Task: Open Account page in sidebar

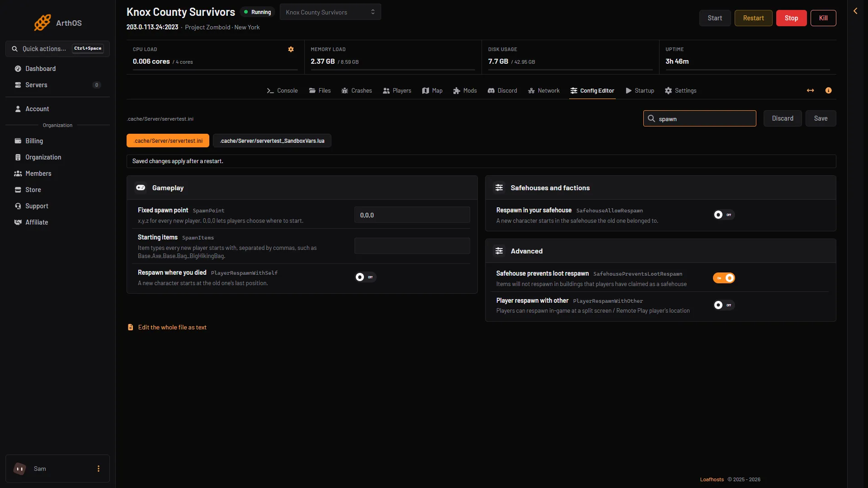Action: (57, 109)
